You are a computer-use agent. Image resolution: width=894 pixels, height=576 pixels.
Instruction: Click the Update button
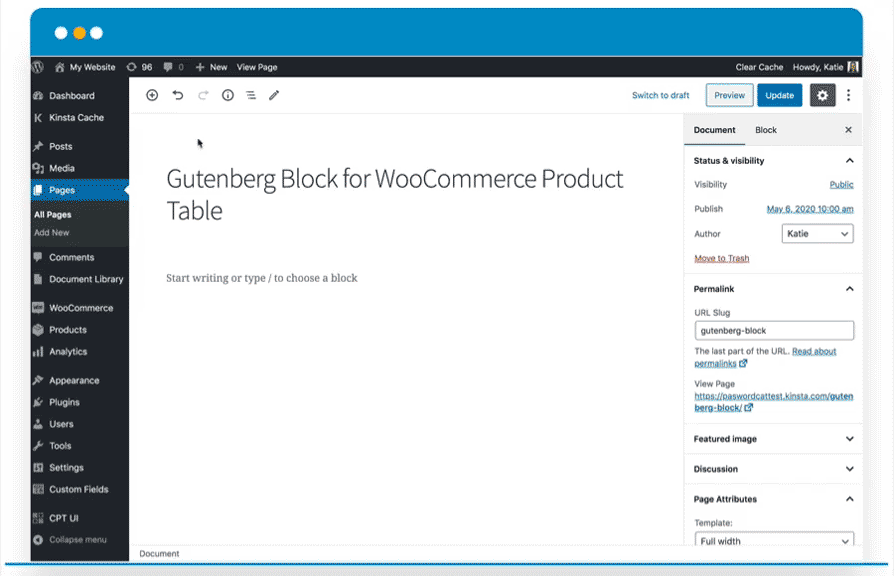click(x=779, y=95)
